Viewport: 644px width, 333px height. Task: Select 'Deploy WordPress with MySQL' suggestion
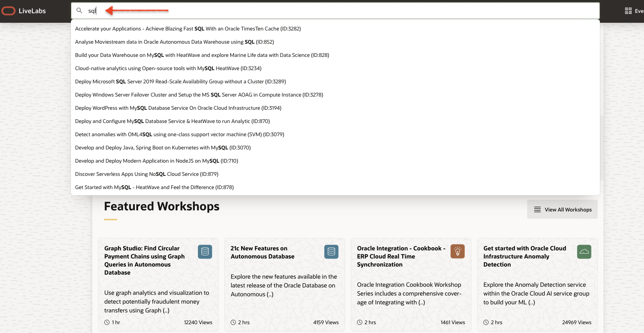pos(178,108)
